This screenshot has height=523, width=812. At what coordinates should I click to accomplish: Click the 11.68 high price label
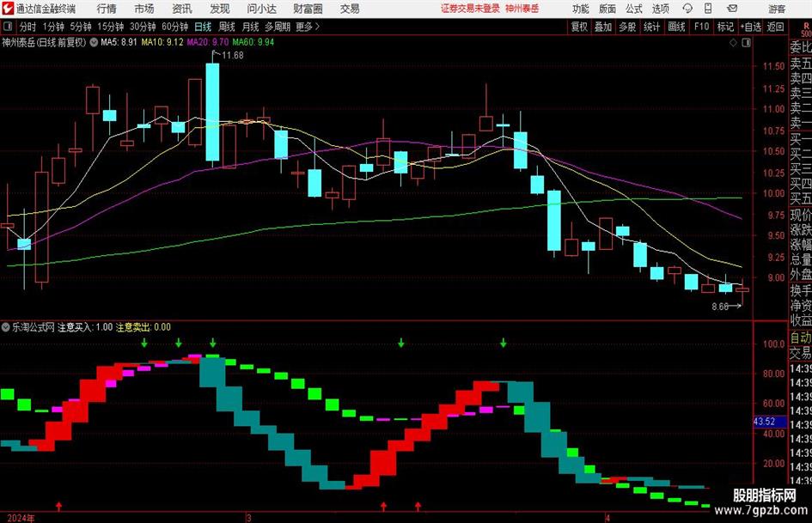[x=233, y=56]
